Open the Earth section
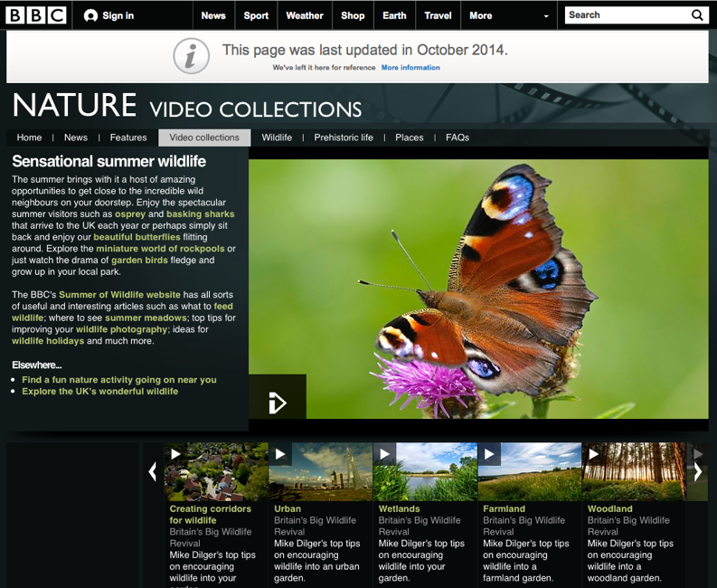 (394, 15)
